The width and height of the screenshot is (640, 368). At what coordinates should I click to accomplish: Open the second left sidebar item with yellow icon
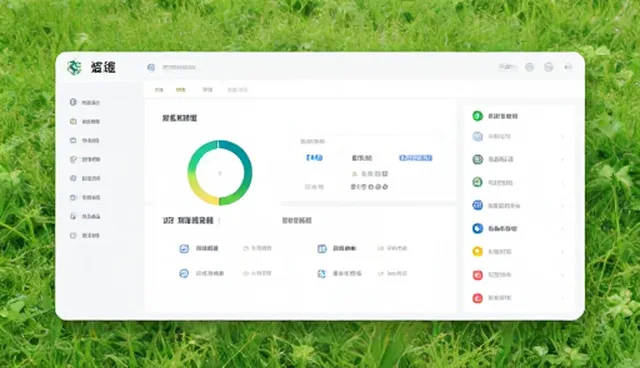[85, 122]
